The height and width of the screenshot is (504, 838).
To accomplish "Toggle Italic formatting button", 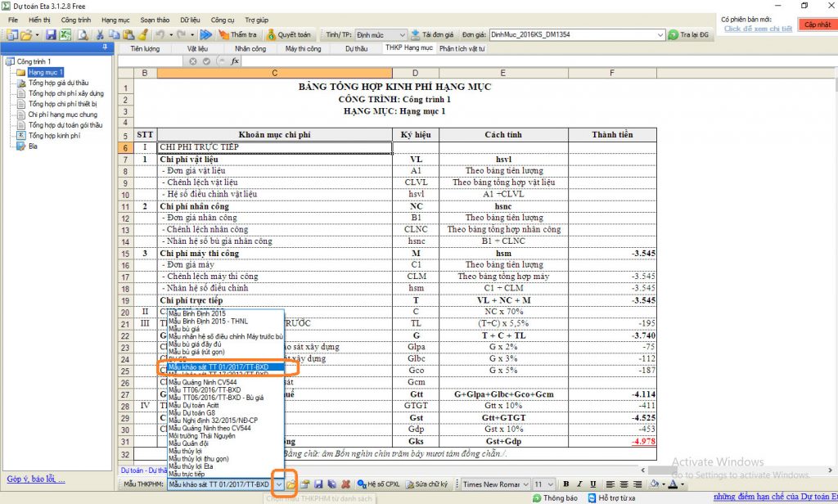I will coord(578,484).
